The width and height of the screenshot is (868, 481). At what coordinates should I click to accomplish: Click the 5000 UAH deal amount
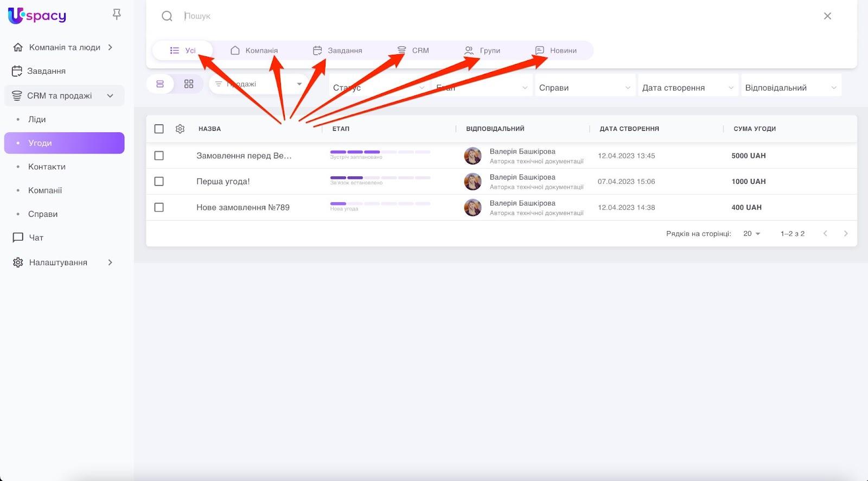pyautogui.click(x=749, y=156)
